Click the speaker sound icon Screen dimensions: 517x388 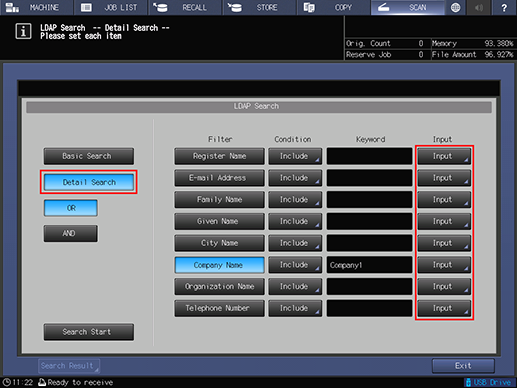click(479, 7)
